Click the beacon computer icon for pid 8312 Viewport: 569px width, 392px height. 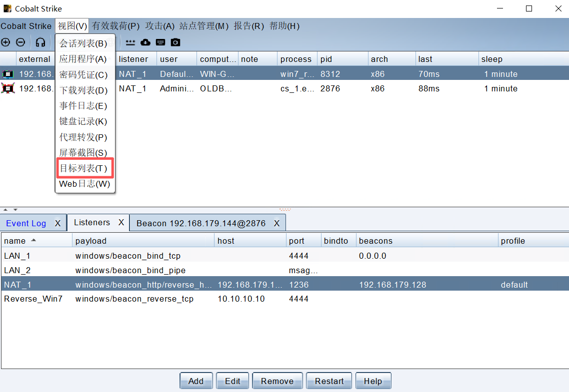[x=7, y=74]
